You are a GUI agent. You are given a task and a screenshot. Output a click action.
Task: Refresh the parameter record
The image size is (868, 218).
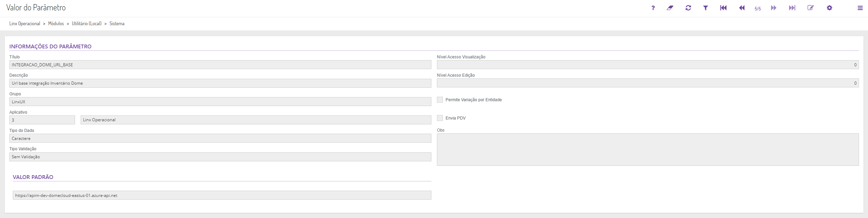pyautogui.click(x=688, y=8)
